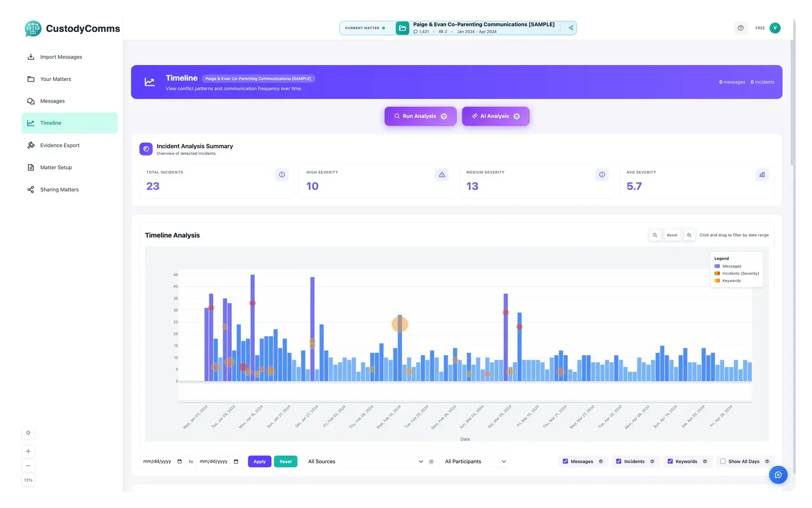
Task: Apply the date range filter
Action: click(x=259, y=462)
